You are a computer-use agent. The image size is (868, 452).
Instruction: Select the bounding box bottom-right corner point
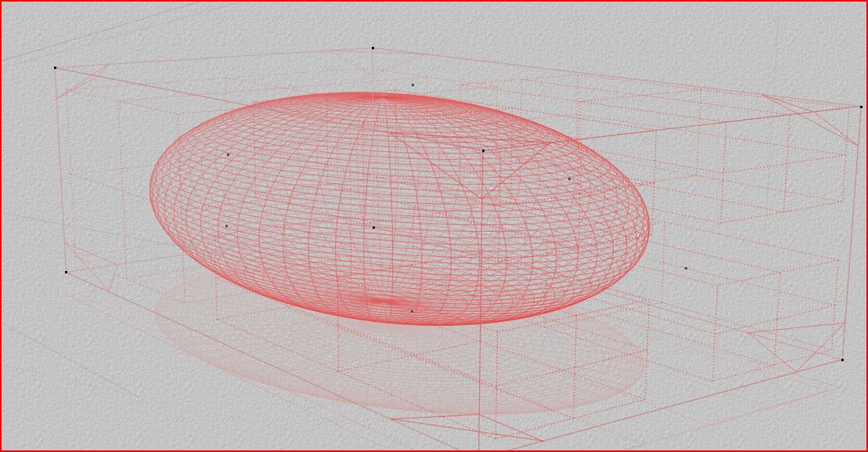point(842,360)
